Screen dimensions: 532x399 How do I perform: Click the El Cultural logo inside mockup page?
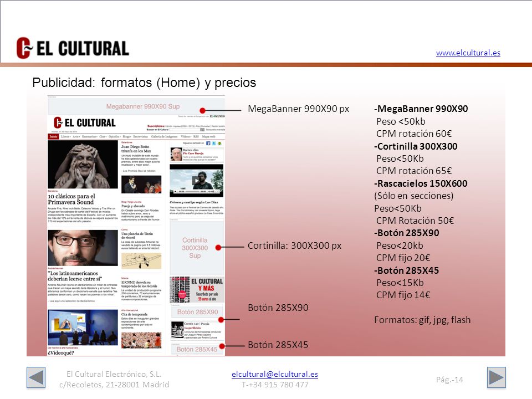tap(84, 122)
